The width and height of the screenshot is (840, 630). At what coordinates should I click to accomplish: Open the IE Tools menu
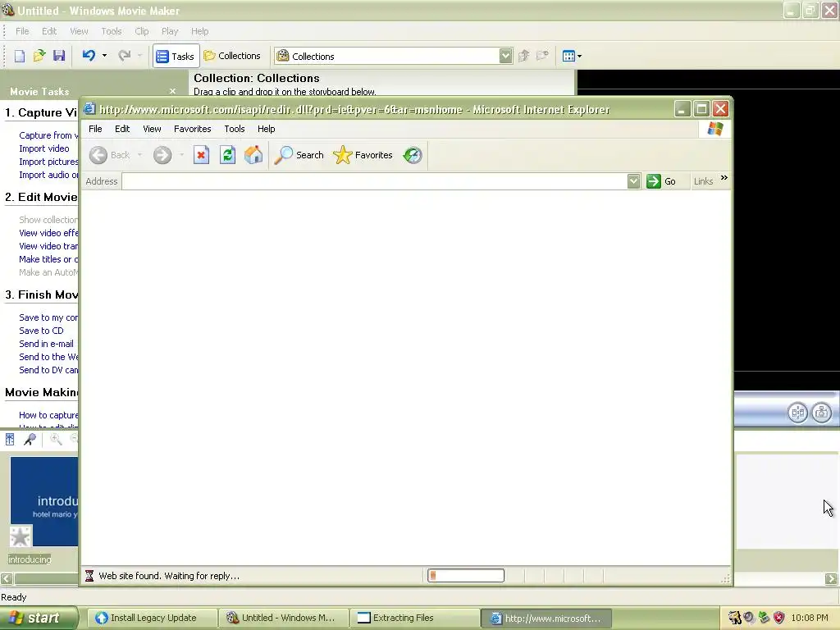[234, 129]
